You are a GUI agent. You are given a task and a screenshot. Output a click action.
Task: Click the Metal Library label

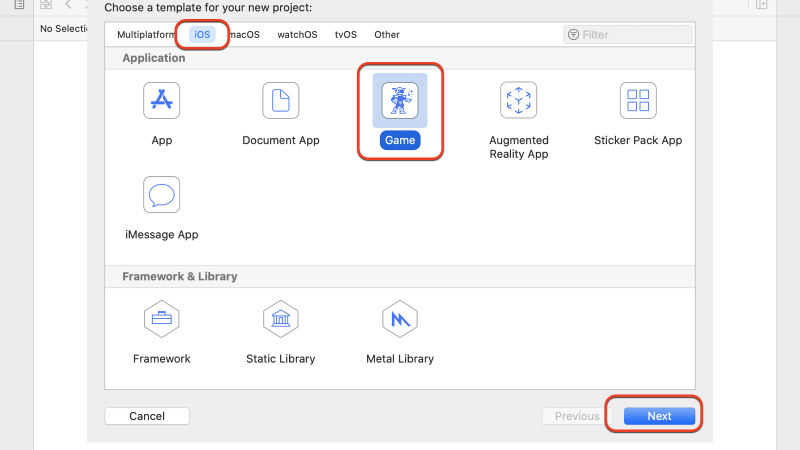400,359
